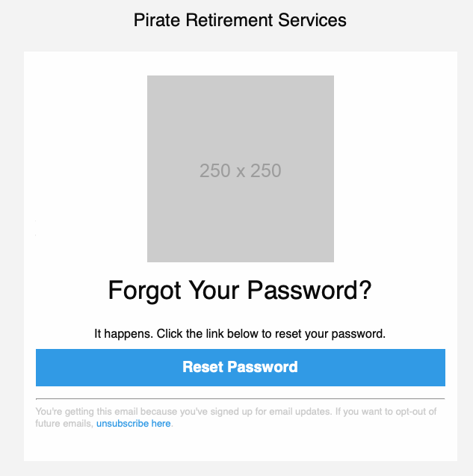The height and width of the screenshot is (476, 473).
Task: Click the blue Reset Password button
Action: point(240,367)
